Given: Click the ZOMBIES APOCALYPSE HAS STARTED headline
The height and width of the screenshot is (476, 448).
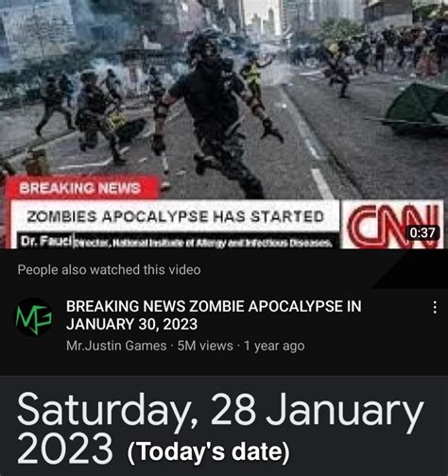Looking at the screenshot, I should tap(176, 216).
